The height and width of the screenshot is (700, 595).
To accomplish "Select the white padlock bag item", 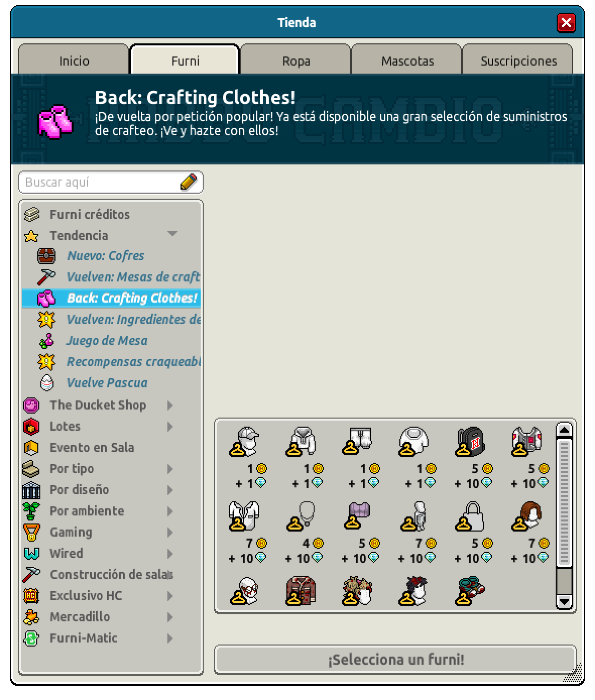I will (471, 516).
